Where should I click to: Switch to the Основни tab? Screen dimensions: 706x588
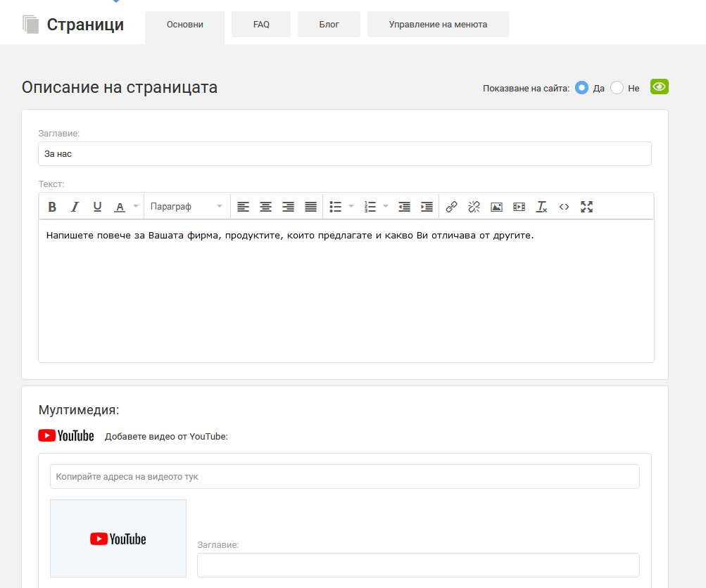184,25
